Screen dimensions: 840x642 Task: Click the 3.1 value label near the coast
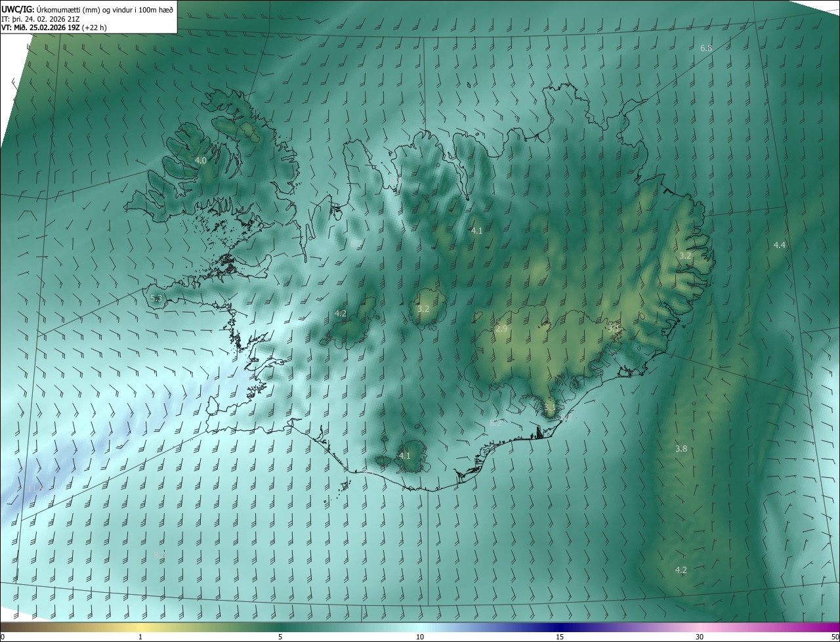(550, 408)
